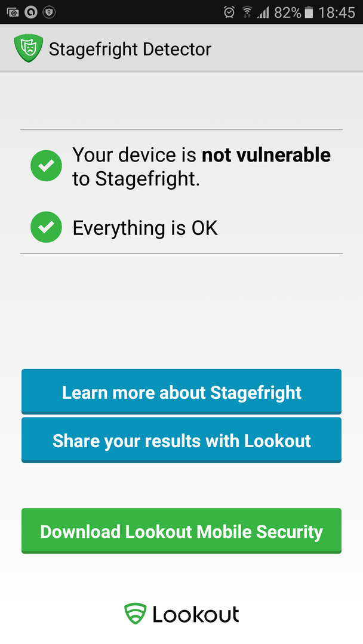Click the green checkmark beside 'not vulnerable'
363x644 pixels.
pos(46,166)
